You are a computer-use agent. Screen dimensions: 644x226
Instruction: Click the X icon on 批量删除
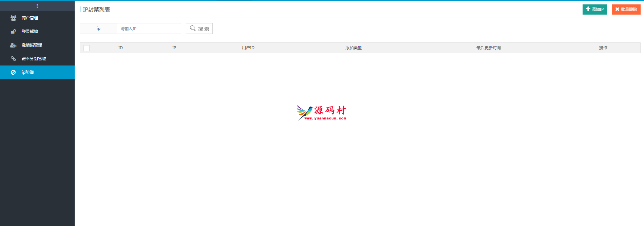617,9
